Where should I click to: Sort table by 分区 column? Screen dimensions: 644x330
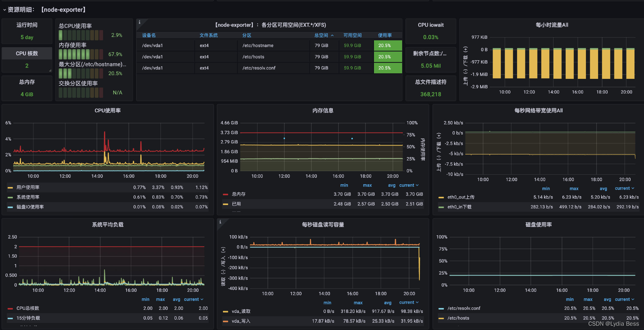point(247,35)
